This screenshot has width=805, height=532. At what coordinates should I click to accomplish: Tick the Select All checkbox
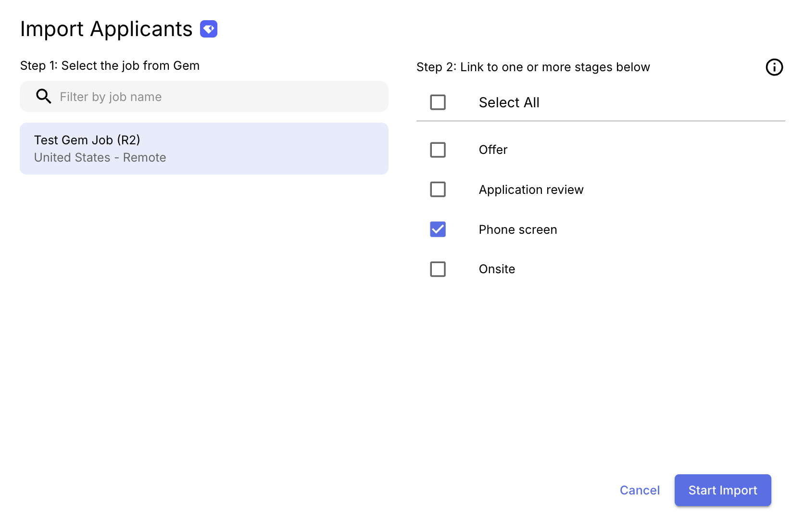click(438, 102)
